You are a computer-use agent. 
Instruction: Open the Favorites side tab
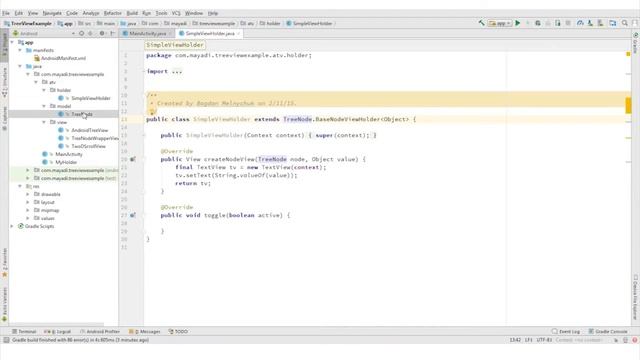(x=4, y=262)
